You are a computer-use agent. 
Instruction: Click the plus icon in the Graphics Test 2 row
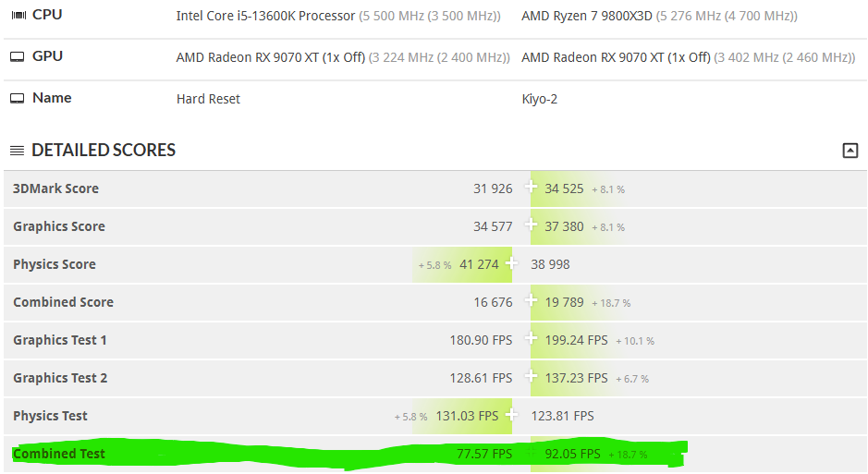pos(532,377)
